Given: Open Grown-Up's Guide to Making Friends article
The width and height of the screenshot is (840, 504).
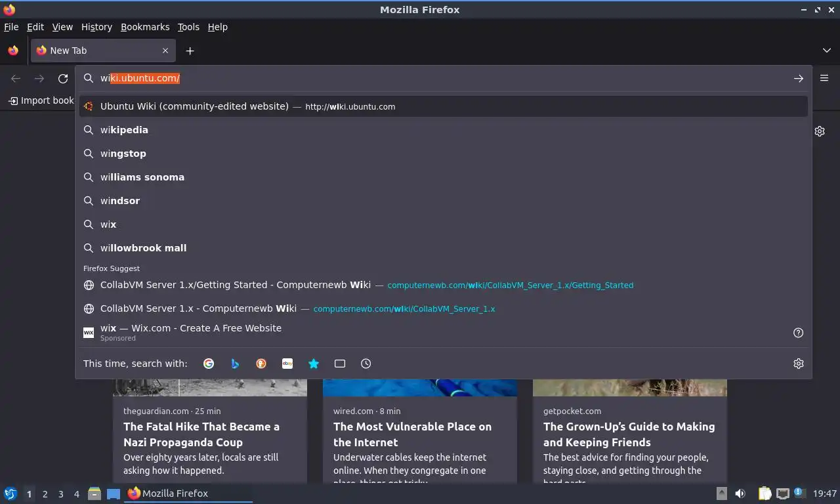Looking at the screenshot, I should [630, 430].
